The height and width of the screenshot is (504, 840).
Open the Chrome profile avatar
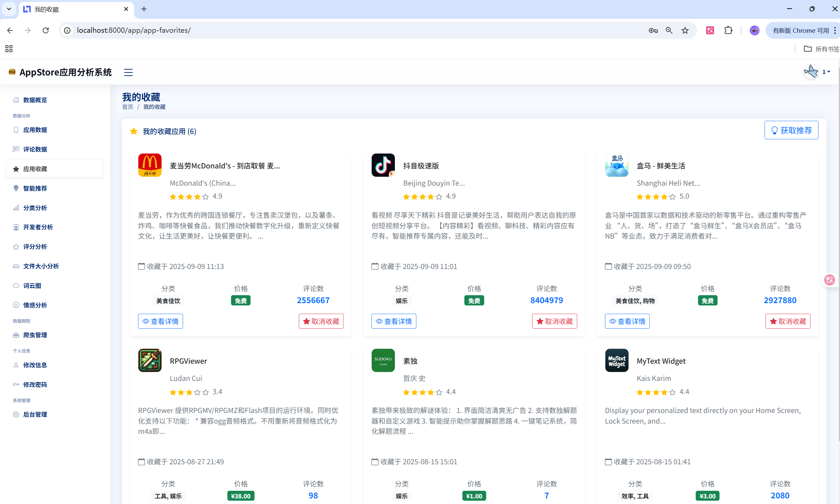[754, 30]
